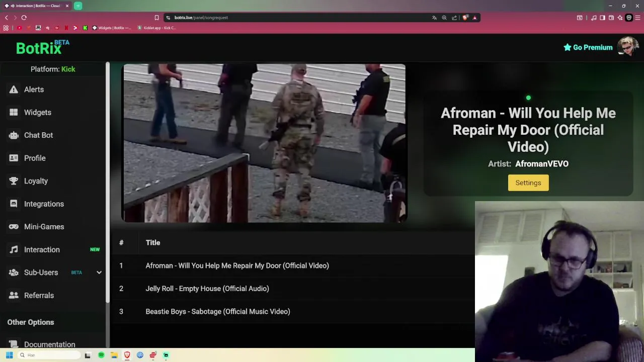Open qBittorrent from the taskbar
The image size is (644, 362).
140,355
